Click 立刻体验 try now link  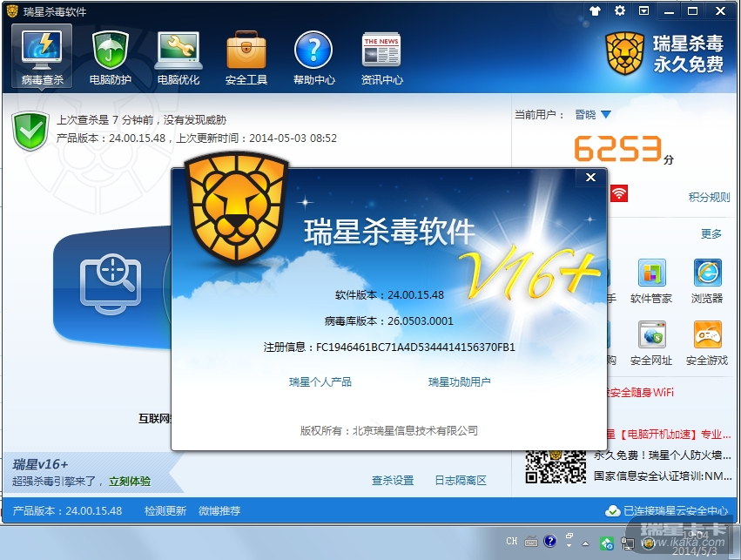(130, 481)
